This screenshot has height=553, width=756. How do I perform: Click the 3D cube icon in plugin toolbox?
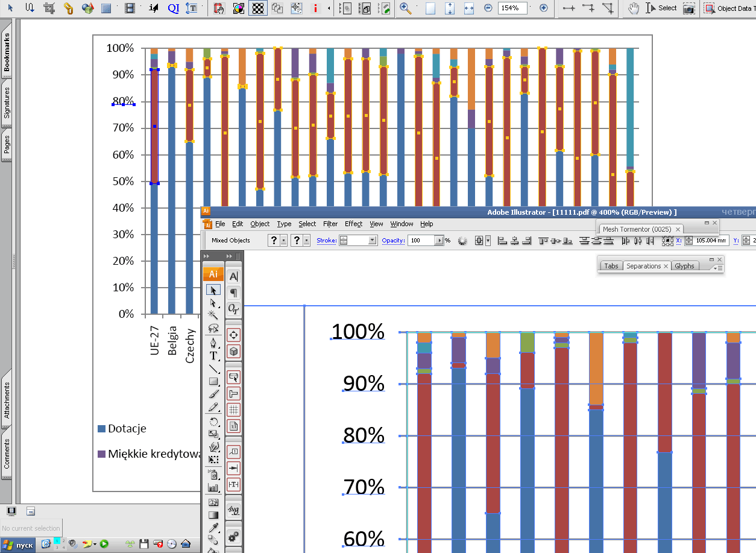tap(233, 351)
